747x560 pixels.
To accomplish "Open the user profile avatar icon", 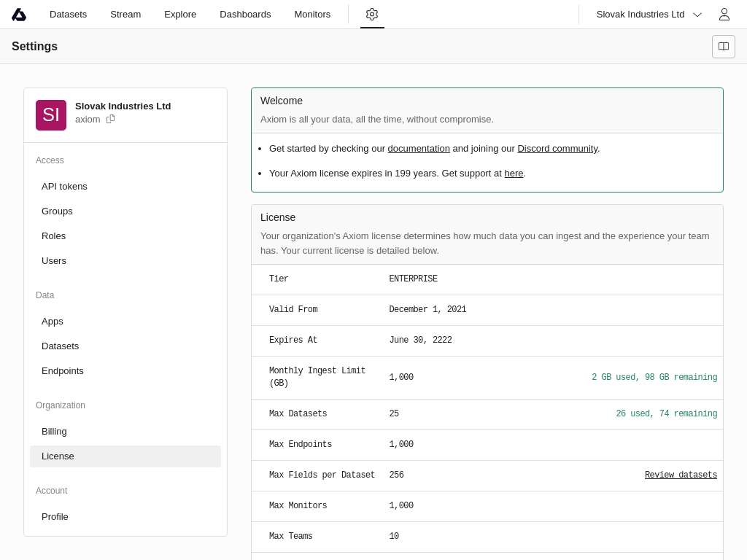I will [x=724, y=15].
